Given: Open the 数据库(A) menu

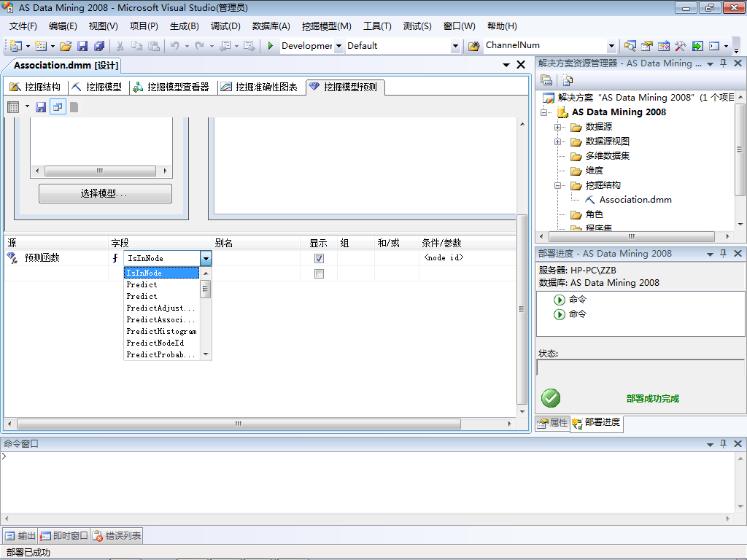Looking at the screenshot, I should pyautogui.click(x=271, y=26).
